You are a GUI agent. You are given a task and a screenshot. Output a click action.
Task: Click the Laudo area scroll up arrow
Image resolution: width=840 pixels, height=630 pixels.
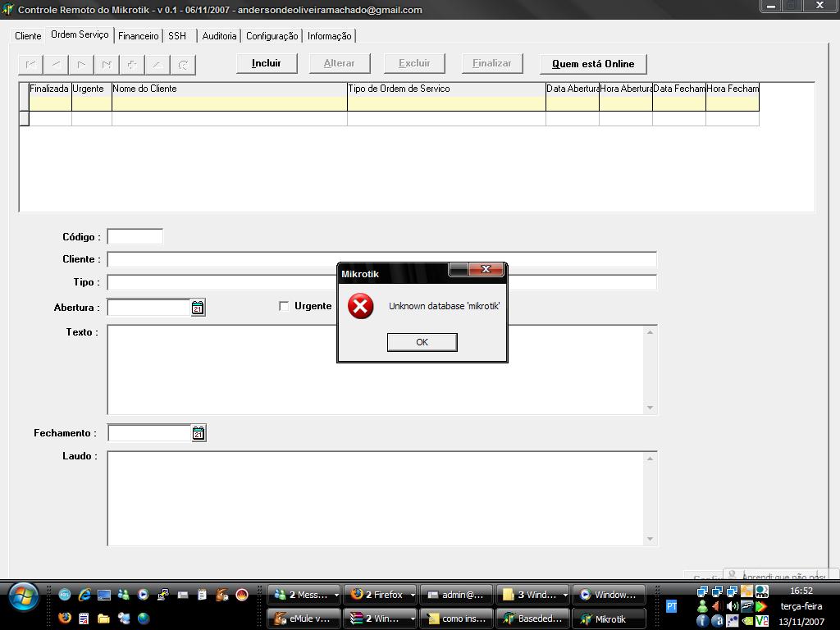(x=650, y=459)
